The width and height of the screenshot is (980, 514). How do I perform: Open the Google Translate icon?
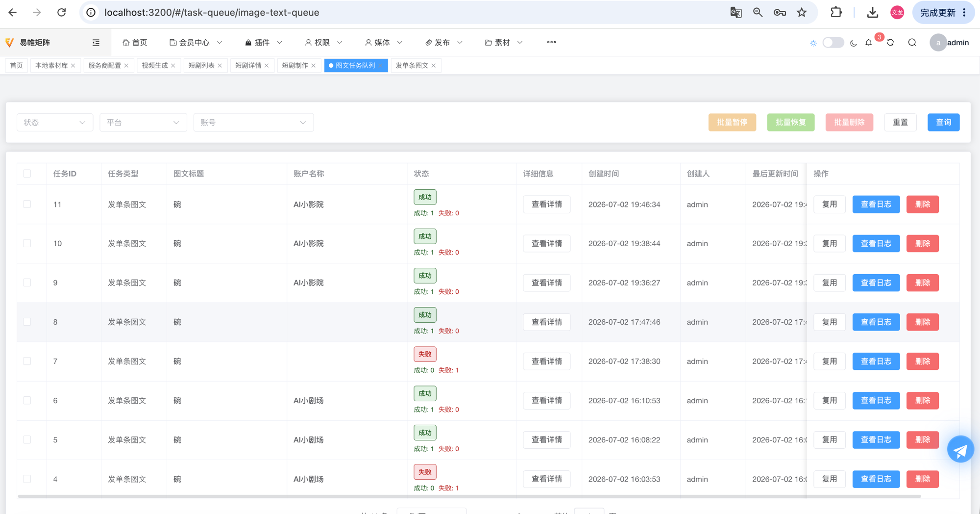[735, 12]
